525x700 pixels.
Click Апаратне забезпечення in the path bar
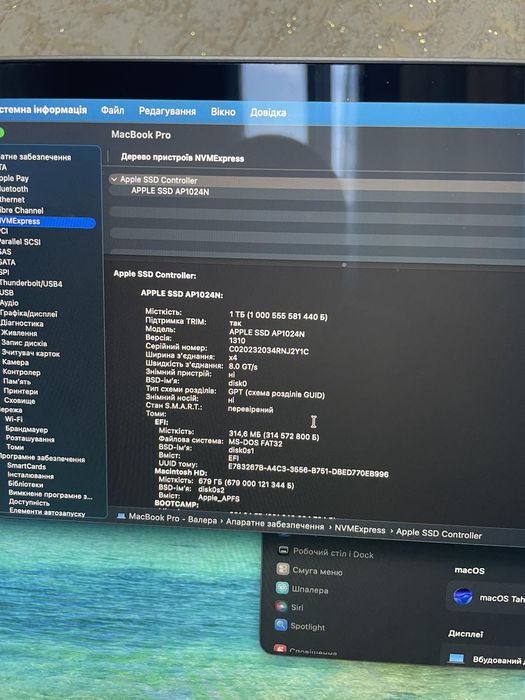pos(275,524)
